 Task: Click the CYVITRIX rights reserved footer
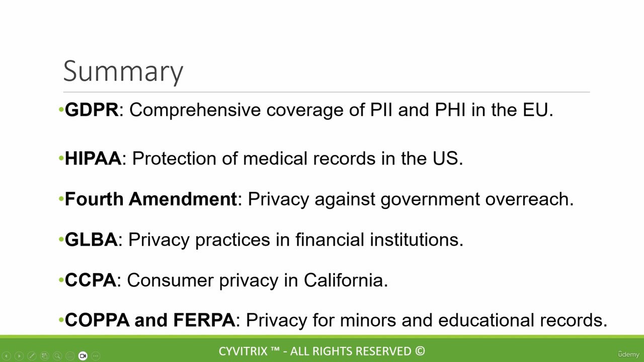(x=322, y=351)
